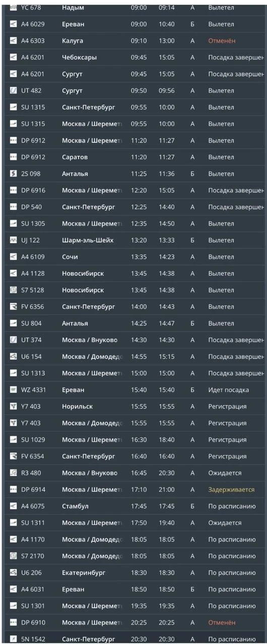Click the WZ 4331 airline icon
This screenshot has height=644, width=267.
pyautogui.click(x=14, y=389)
